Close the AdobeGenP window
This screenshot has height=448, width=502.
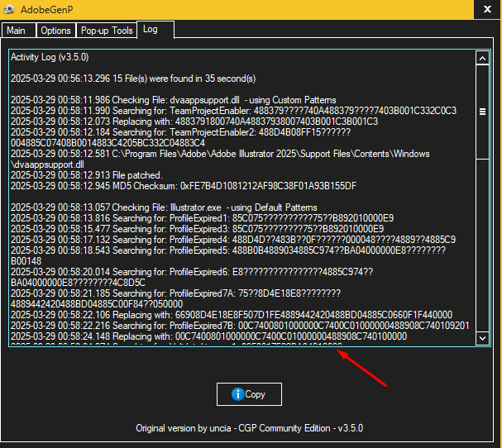pyautogui.click(x=485, y=10)
